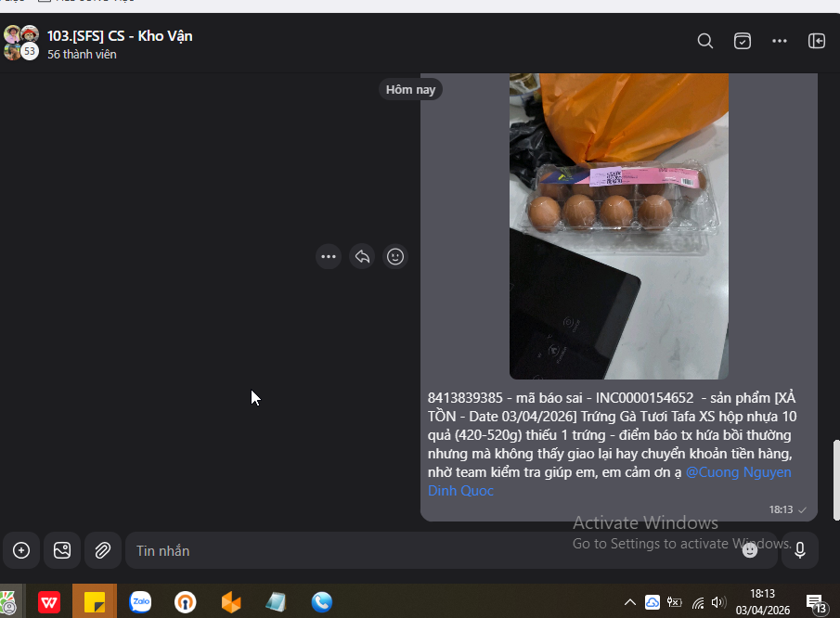The height and width of the screenshot is (618, 840).
Task: Open the taskbar clock showing 03/04/2026
Action: [x=762, y=602]
